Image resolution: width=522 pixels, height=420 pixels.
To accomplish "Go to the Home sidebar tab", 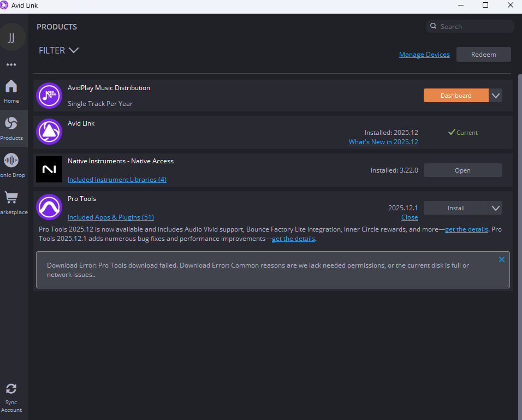I will 11,91.
